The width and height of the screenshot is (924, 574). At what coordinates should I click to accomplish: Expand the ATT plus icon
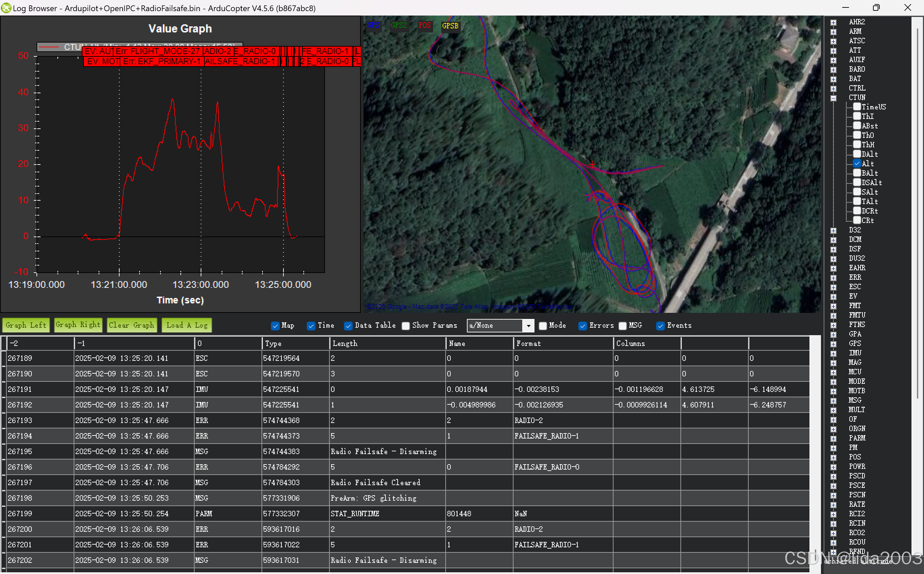pos(833,51)
